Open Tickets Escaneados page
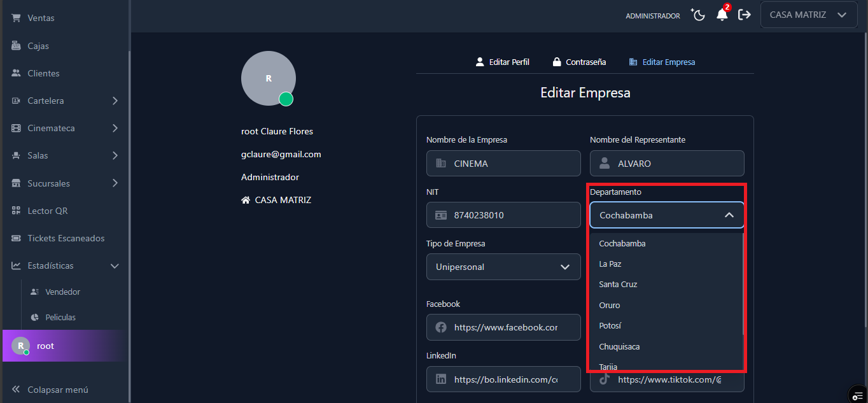 pos(66,238)
